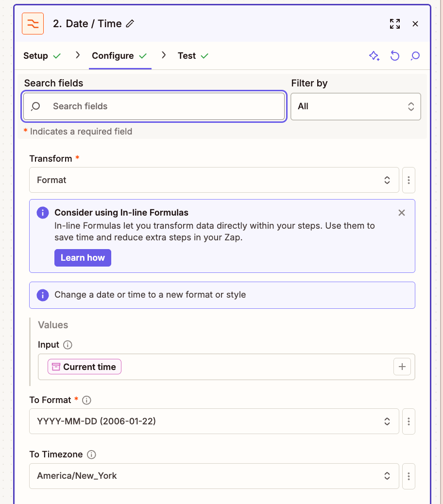Add a value with the plus button
The height and width of the screenshot is (504, 443).
[402, 367]
